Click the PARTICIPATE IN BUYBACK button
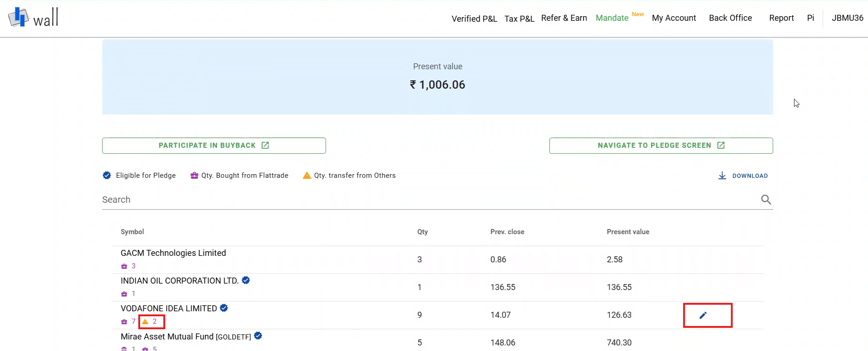 214,145
